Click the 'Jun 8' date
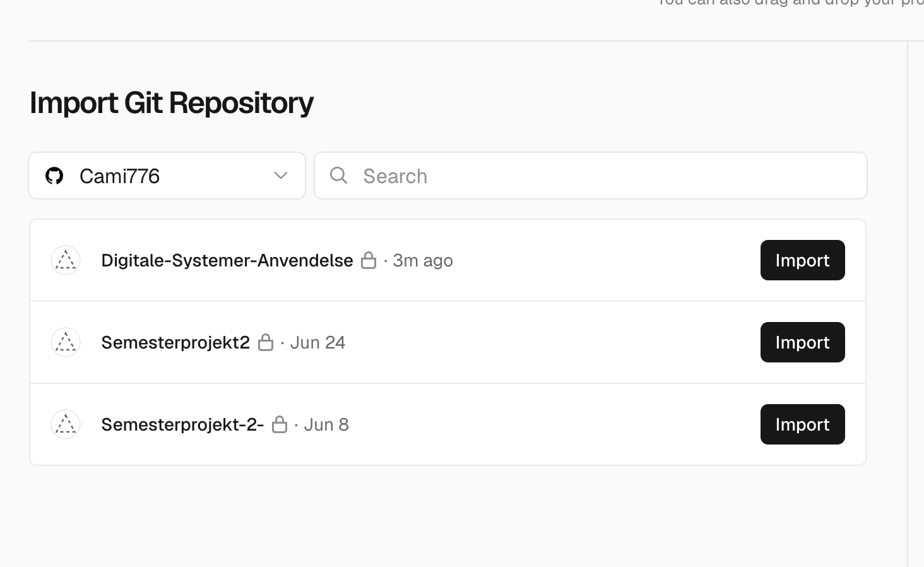Image resolution: width=924 pixels, height=567 pixels. [x=326, y=424]
